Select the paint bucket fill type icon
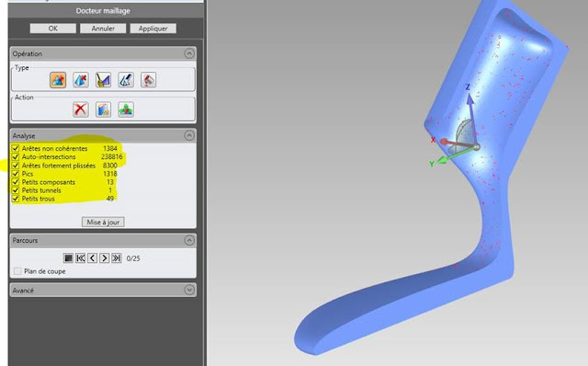This screenshot has width=588, height=366. coord(148,80)
